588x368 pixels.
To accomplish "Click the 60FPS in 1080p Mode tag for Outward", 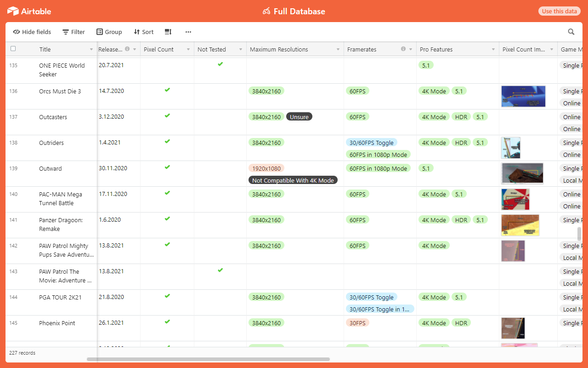I will pos(379,168).
